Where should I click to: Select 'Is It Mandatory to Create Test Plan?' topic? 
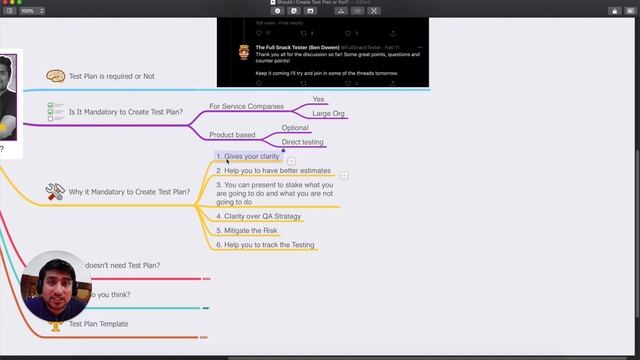pyautogui.click(x=126, y=112)
